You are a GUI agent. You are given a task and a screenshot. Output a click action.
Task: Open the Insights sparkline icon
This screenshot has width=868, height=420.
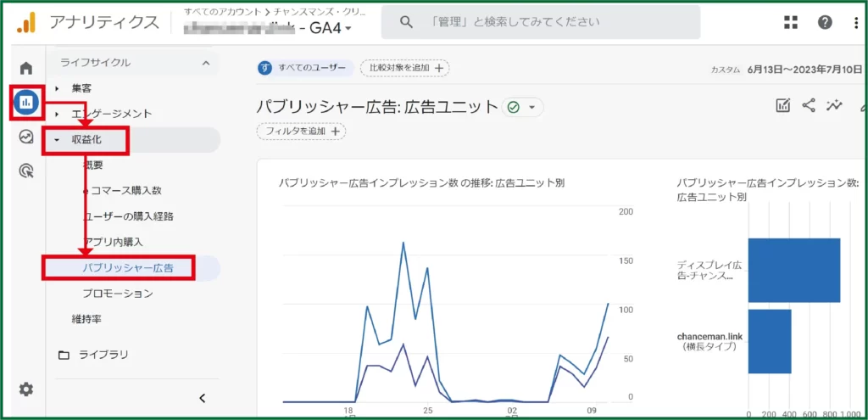(x=835, y=105)
